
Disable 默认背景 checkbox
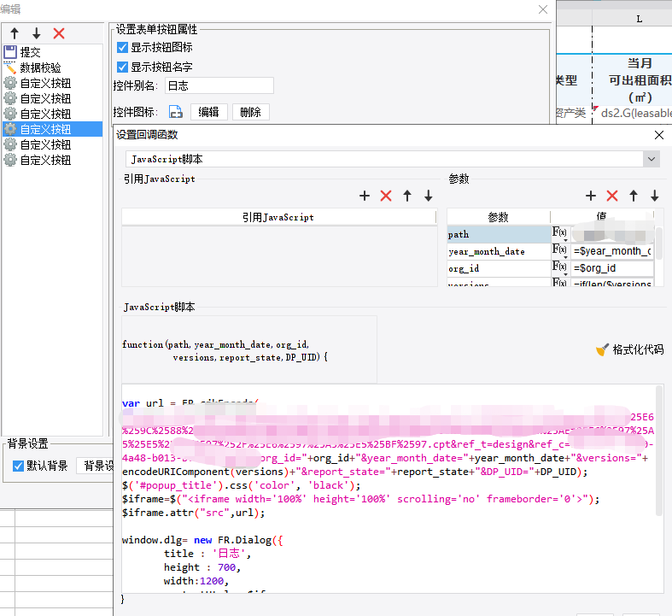pos(19,466)
